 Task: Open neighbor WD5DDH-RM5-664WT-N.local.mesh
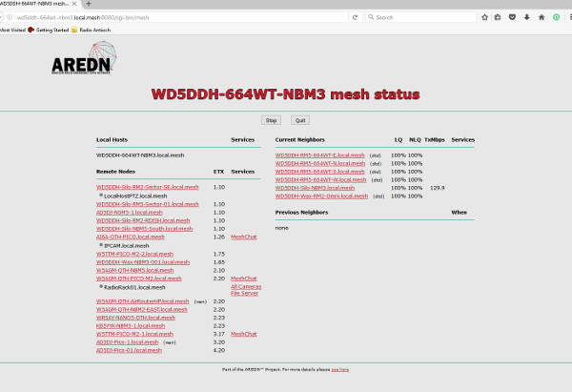[320, 163]
